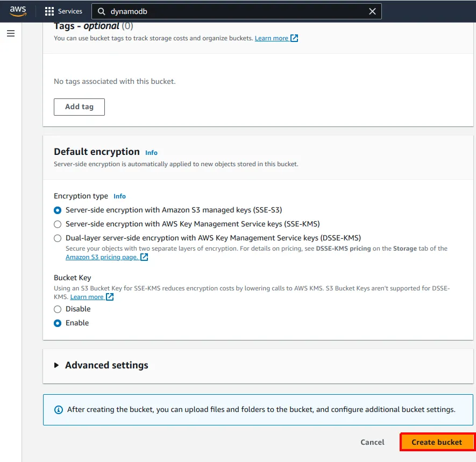Click the search field containing dynamodb

(x=236, y=11)
